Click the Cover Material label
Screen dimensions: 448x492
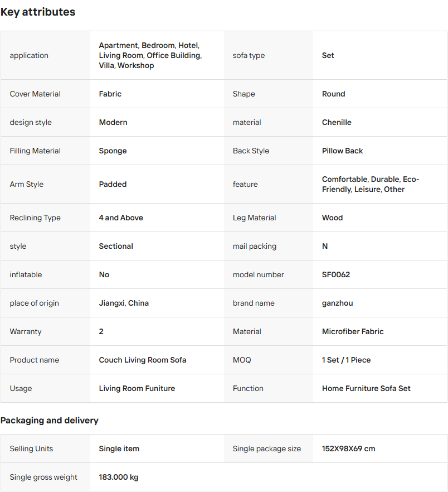click(35, 94)
